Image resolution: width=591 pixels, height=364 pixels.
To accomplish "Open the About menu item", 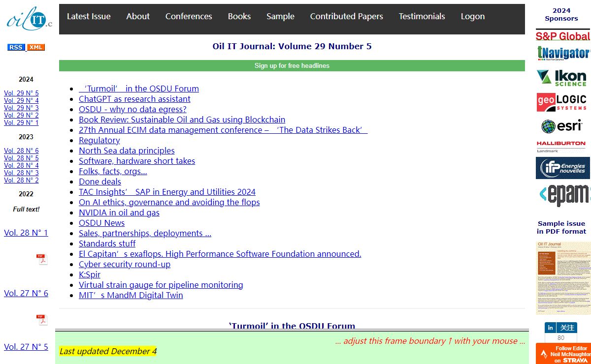I will click(138, 16).
